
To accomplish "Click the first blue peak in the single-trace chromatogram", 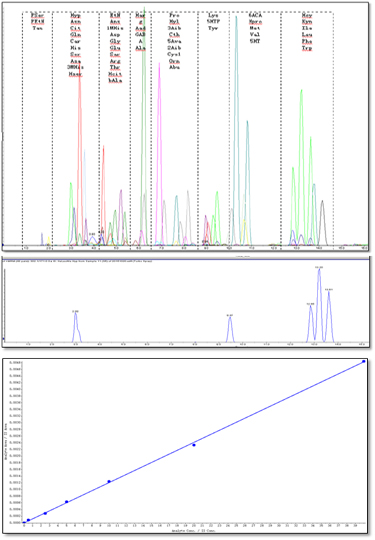I will [76, 327].
